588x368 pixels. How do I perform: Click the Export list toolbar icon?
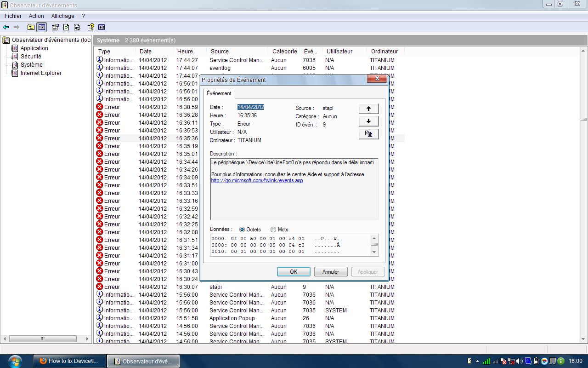tap(77, 27)
